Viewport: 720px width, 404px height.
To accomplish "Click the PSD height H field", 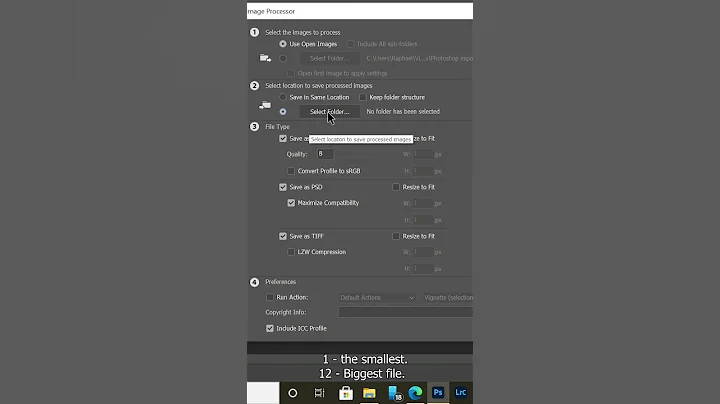I will (x=422, y=220).
